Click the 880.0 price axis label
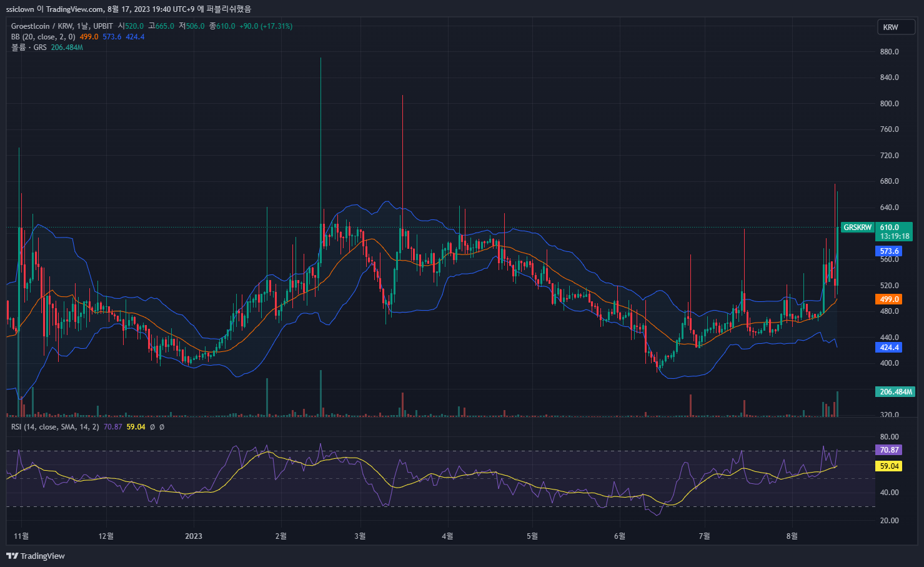 (x=889, y=52)
